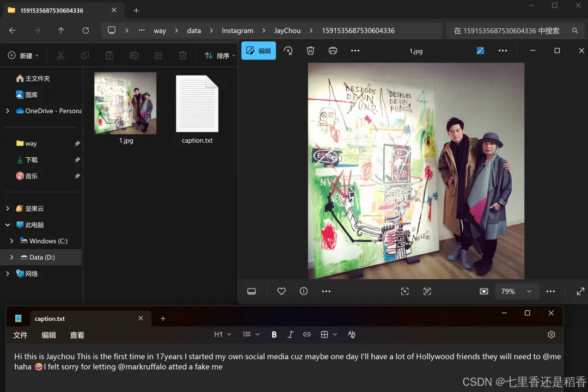This screenshot has width=588, height=392.
Task: Select the Instagram breadcrumb
Action: (x=237, y=30)
